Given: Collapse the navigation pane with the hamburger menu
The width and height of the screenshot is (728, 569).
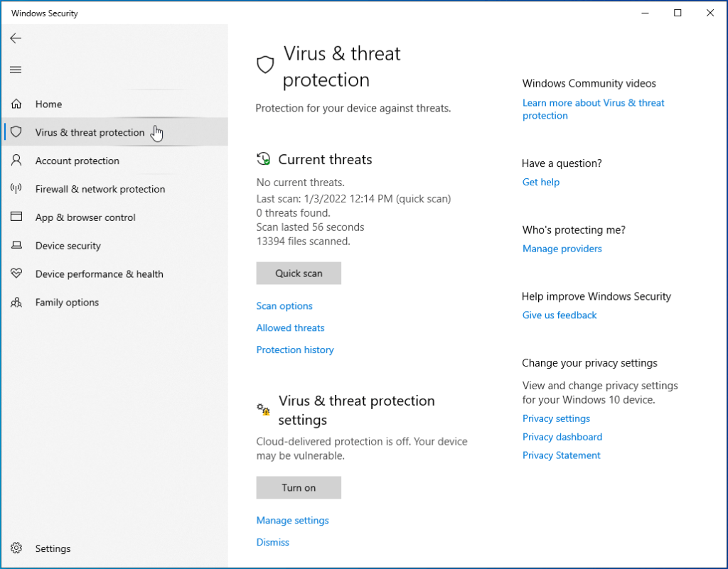Looking at the screenshot, I should 16,70.
